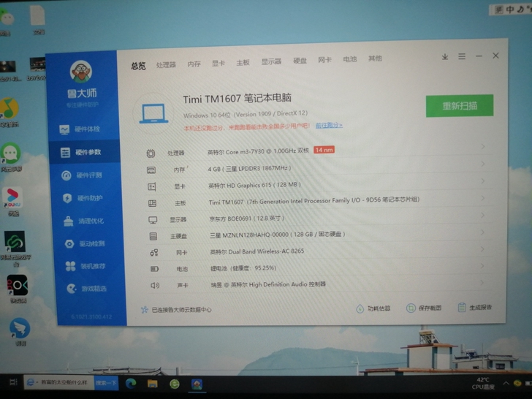Click the 鲁大师 taskbar icon
The width and height of the screenshot is (532, 399).
pyautogui.click(x=197, y=384)
